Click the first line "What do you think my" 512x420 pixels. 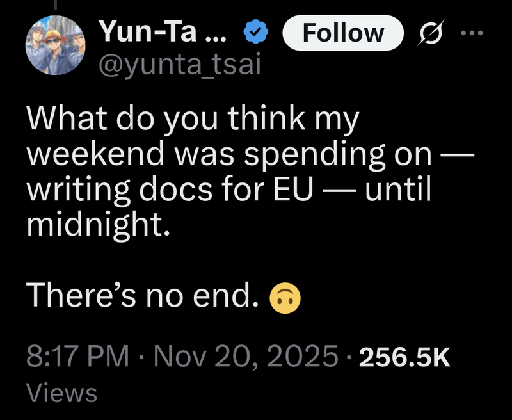193,120
